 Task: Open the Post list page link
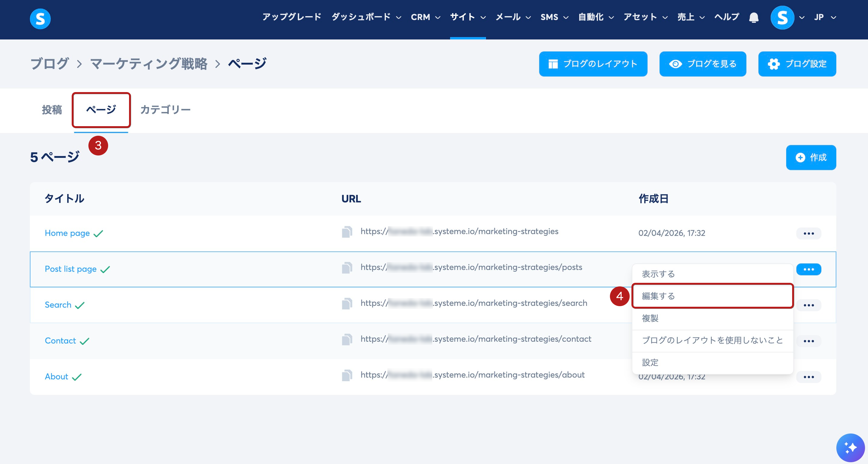71,269
